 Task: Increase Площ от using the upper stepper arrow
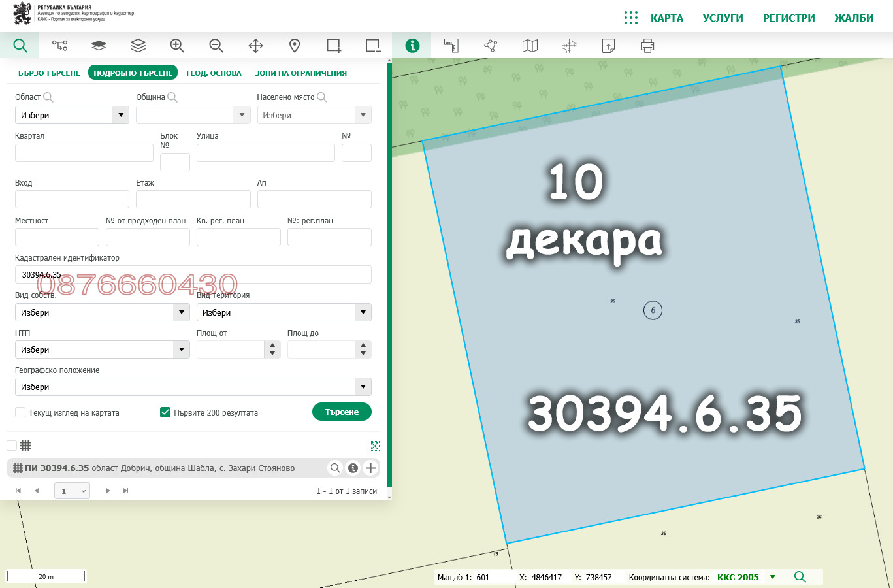[x=272, y=346]
